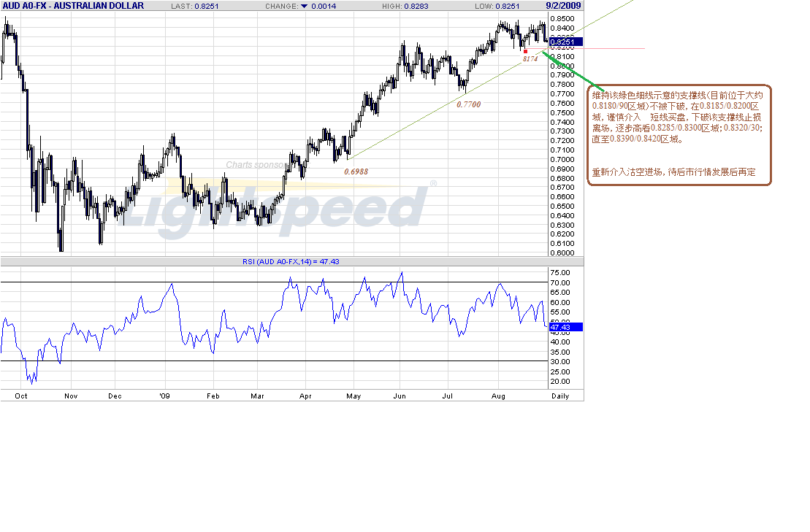
Task: Click the Apr label on the time axis
Action: [x=305, y=396]
